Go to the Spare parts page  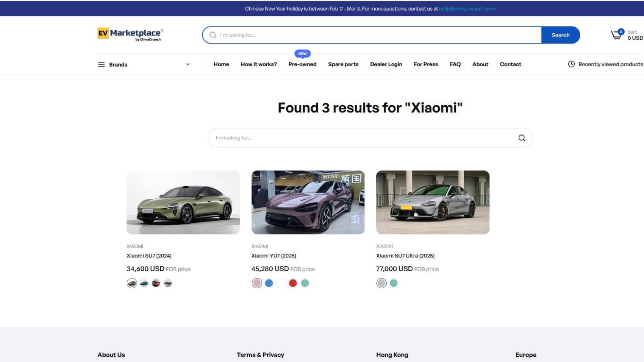pos(343,64)
